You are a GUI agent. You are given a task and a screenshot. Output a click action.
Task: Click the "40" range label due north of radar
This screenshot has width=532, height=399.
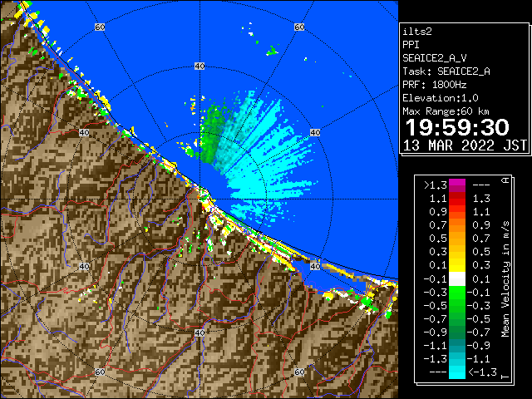pos(199,66)
